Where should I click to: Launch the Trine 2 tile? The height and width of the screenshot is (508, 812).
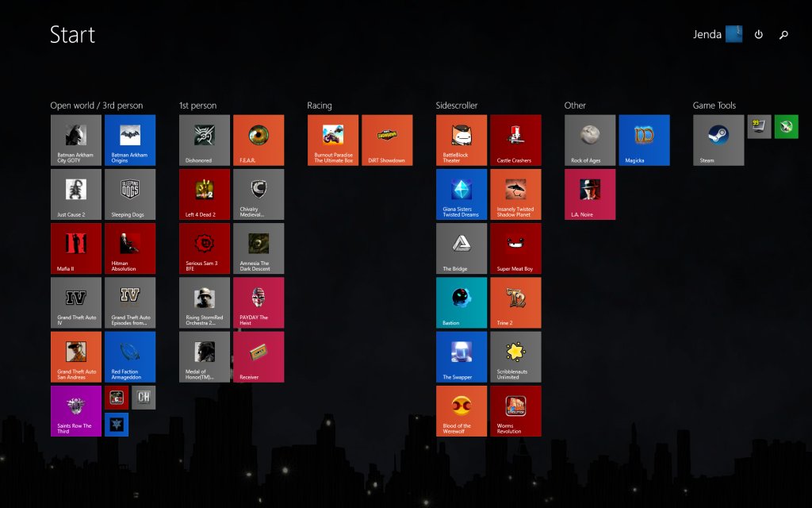pyautogui.click(x=515, y=302)
